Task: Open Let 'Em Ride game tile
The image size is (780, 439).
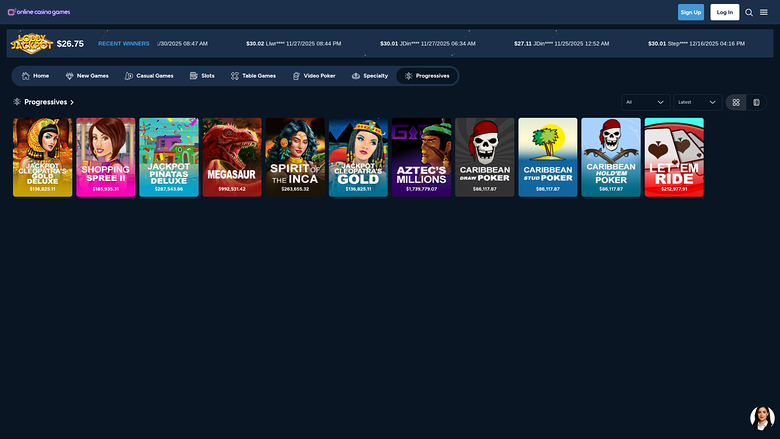Action: tap(674, 157)
